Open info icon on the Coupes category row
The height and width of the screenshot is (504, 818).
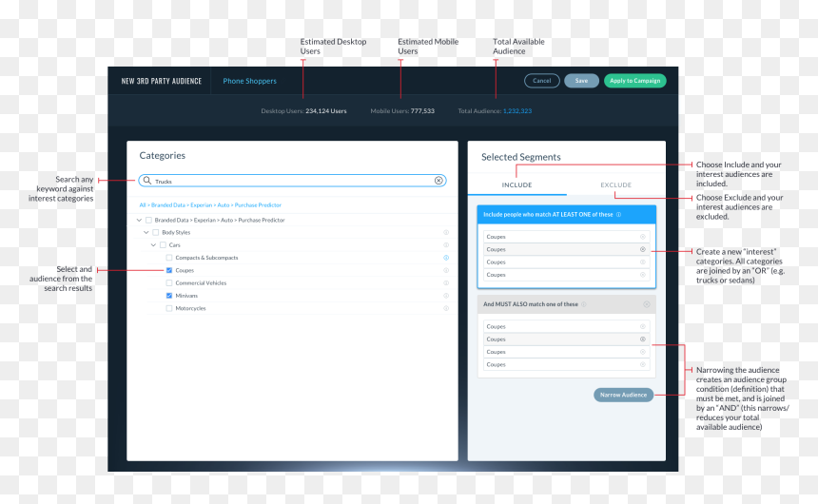coord(446,270)
